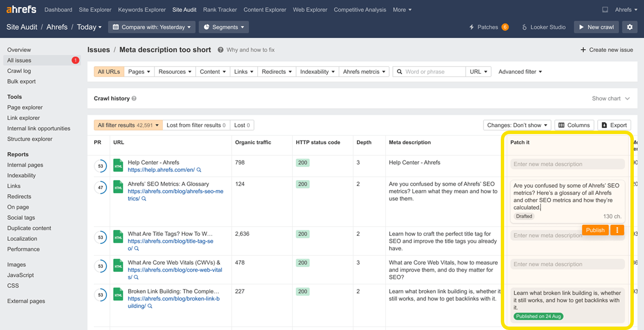
Task: Click the Crawl history help icon
Action: [x=134, y=98]
